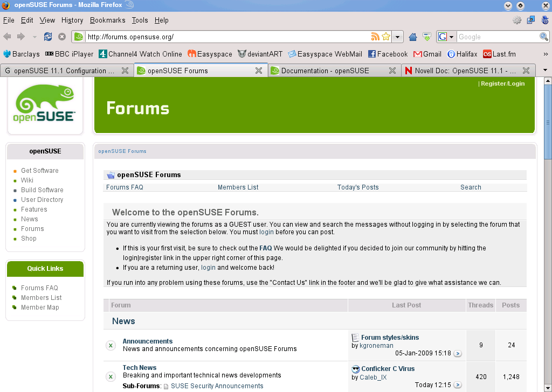
Task: Click the scrollbar up arrow
Action: click(548, 81)
